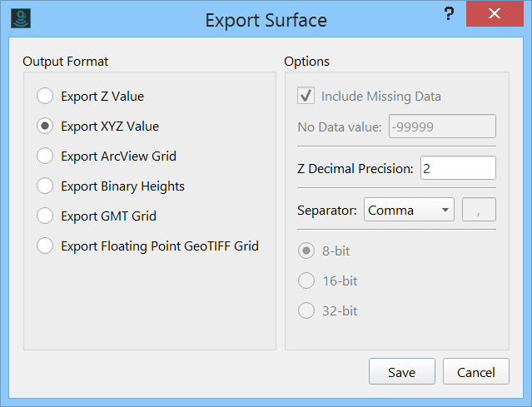Close the Export Surface dialog
This screenshot has width=532, height=407.
(x=495, y=14)
